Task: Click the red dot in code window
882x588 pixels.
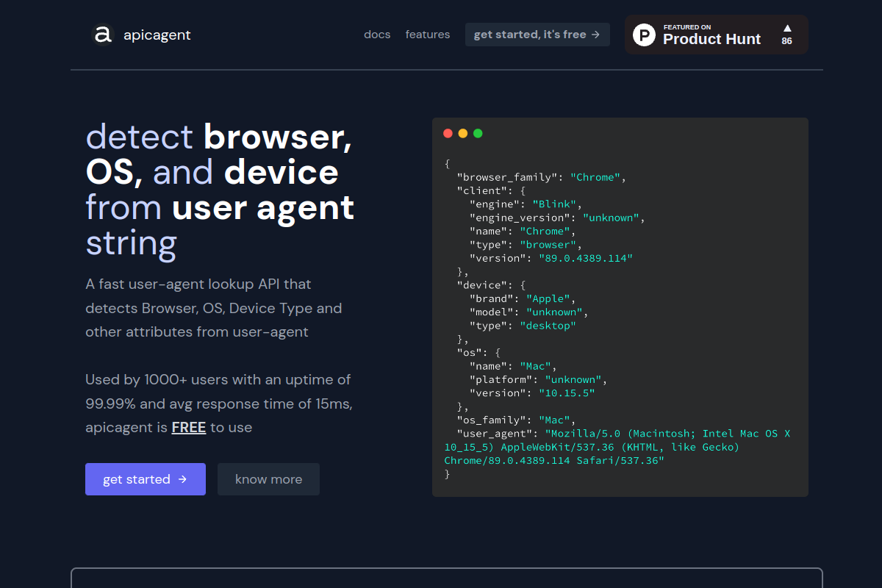Action: click(x=448, y=133)
